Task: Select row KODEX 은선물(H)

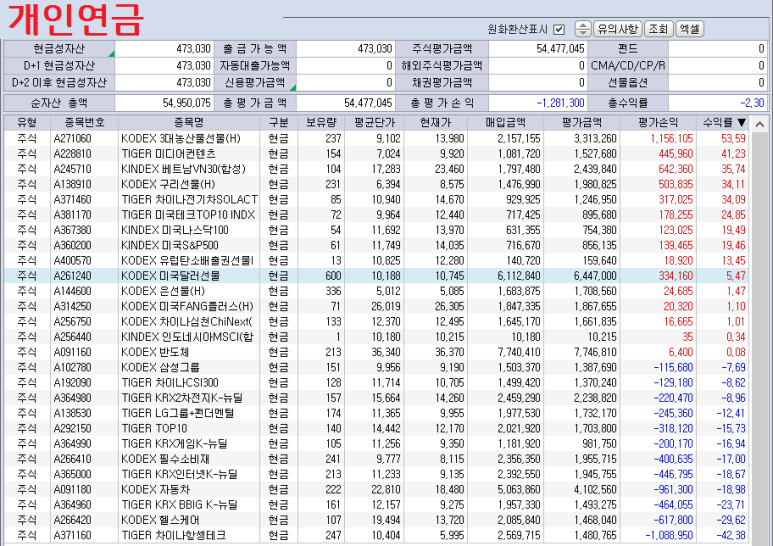Action: [377, 291]
